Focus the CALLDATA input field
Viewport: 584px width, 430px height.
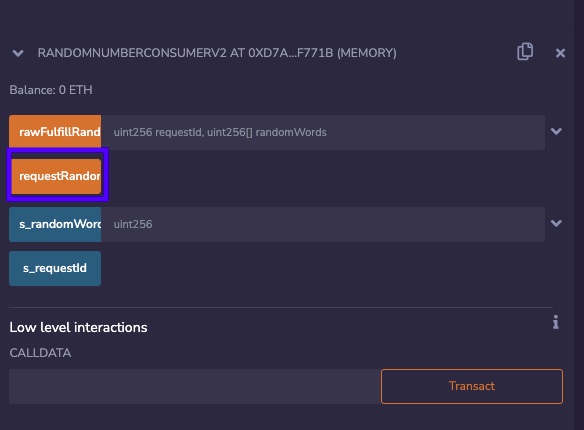[195, 386]
